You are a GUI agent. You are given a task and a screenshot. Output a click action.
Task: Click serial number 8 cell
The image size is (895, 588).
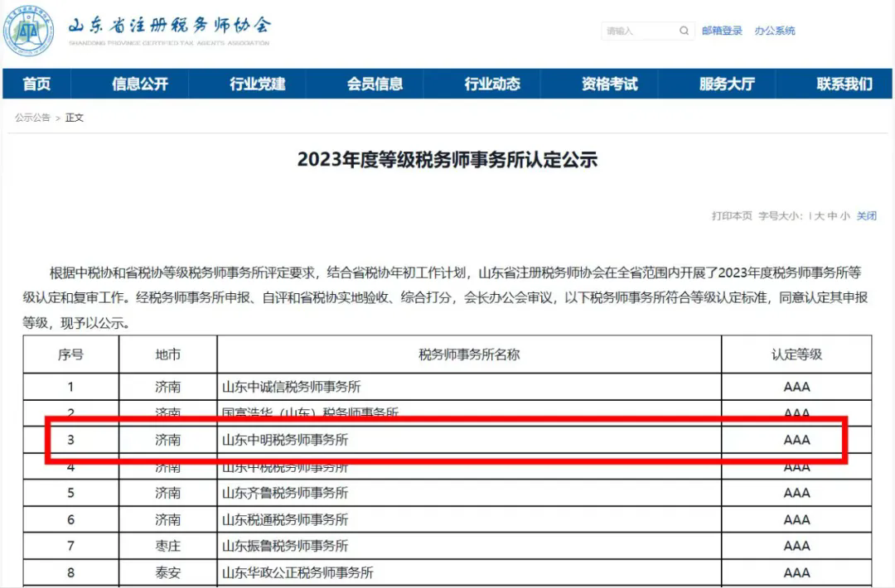click(x=70, y=572)
